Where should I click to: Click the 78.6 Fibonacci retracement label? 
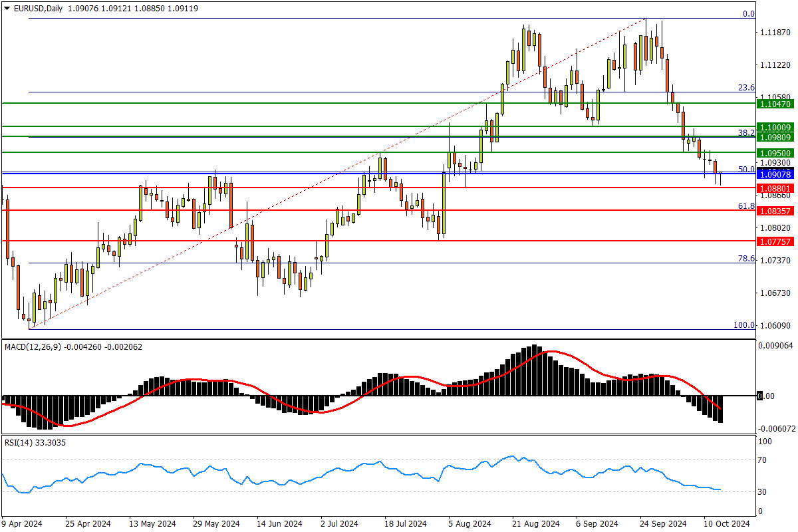[746, 259]
